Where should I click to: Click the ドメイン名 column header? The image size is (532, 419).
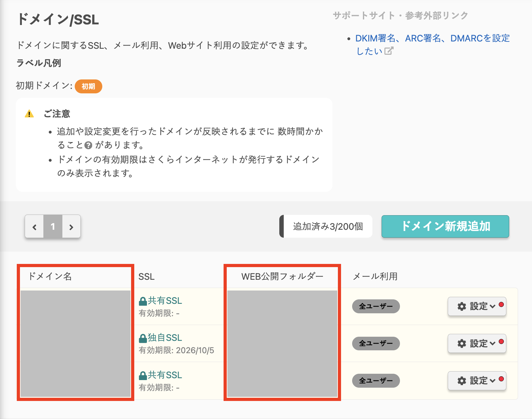point(50,276)
